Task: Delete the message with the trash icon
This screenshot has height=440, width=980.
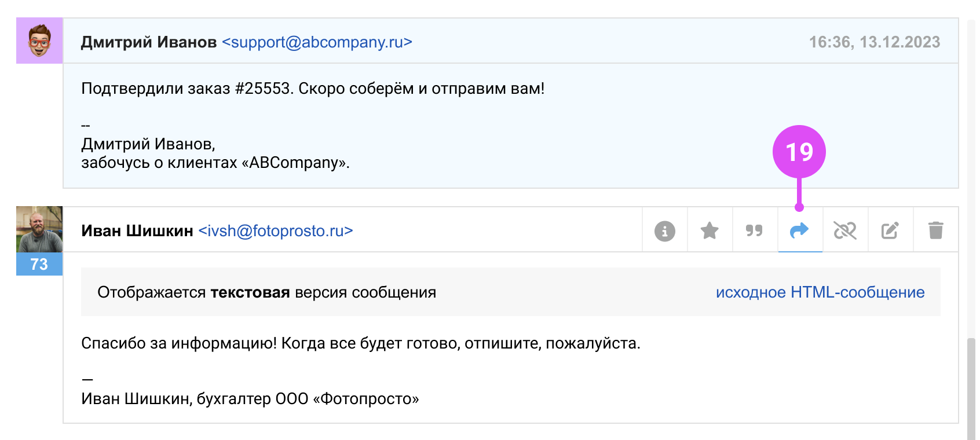Action: 935,230
